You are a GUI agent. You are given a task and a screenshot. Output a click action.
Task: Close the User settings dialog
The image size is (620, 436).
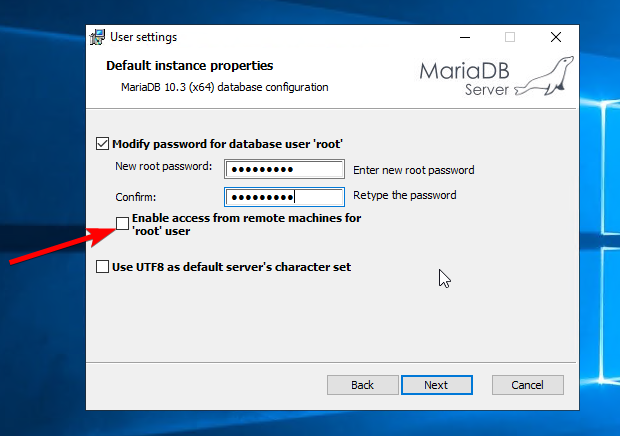point(556,37)
